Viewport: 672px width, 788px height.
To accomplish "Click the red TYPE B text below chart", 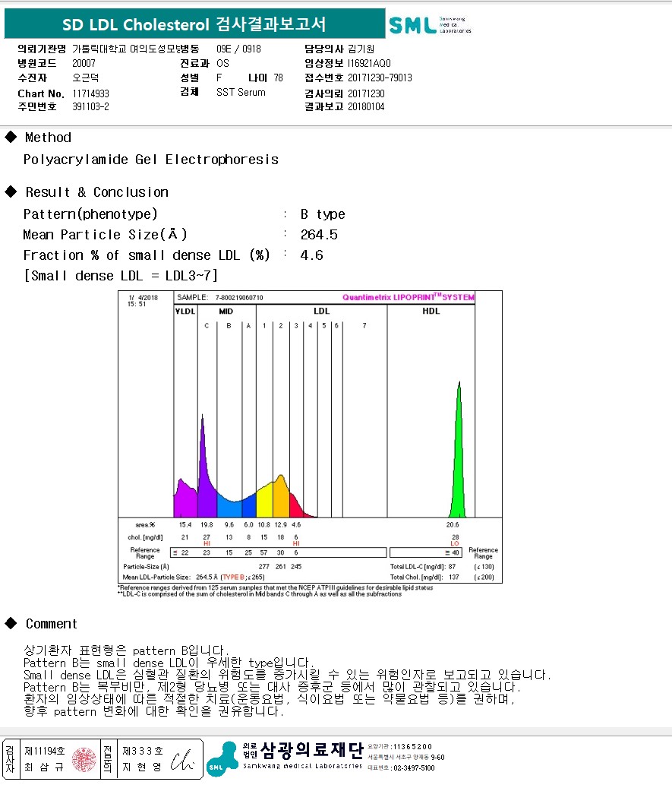I will click(234, 578).
